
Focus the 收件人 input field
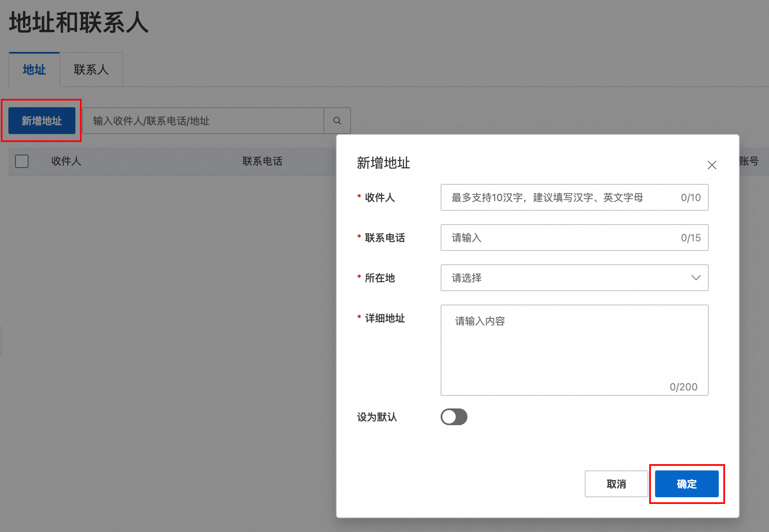click(574, 197)
